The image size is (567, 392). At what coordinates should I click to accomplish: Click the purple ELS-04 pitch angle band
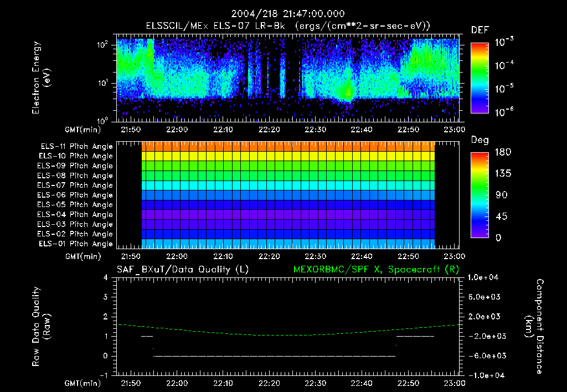(288, 215)
